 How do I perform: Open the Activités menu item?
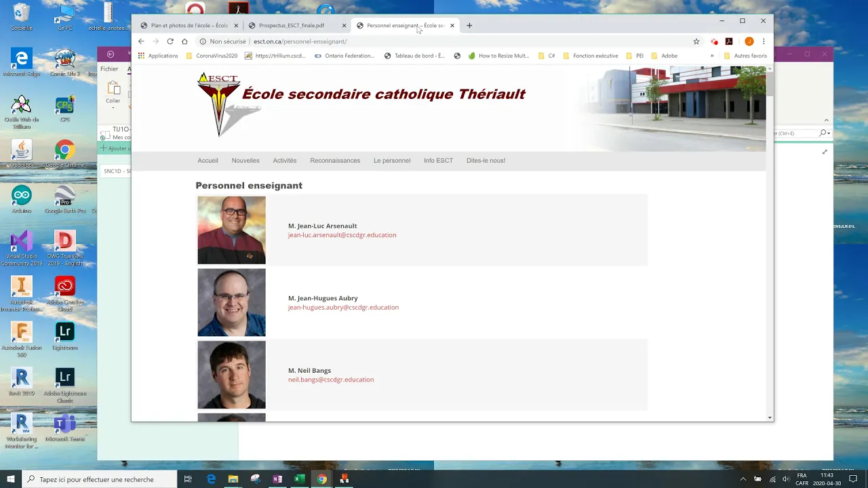(285, 161)
